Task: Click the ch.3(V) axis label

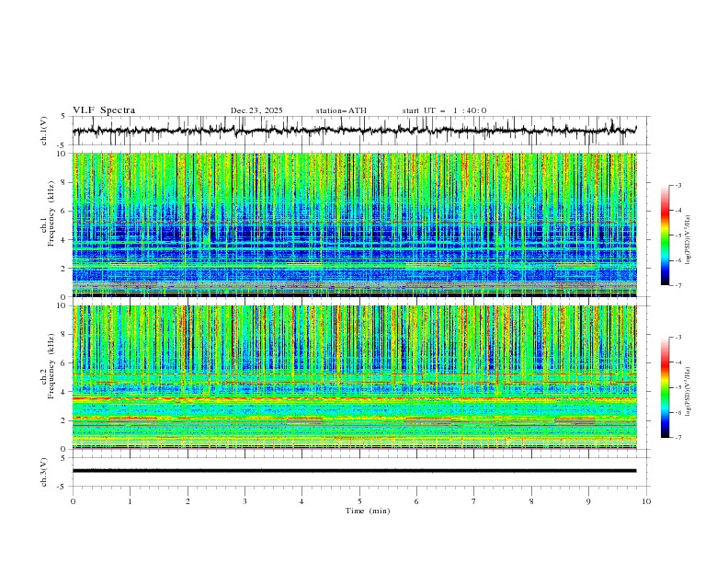Action: [44, 470]
